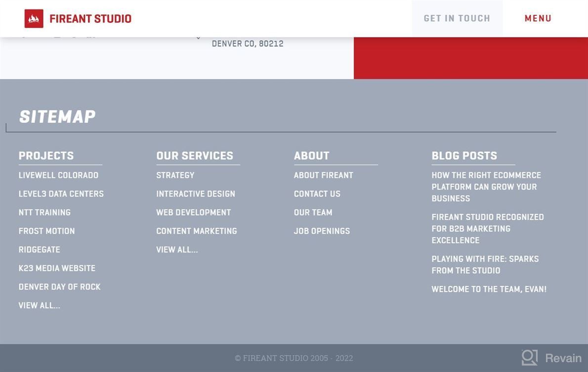Go to Interactive Design service
588x372 pixels.
pyautogui.click(x=196, y=194)
